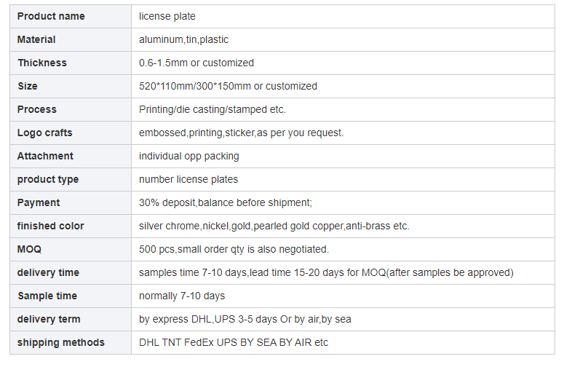Click the finished color row label
Screen dimensions: 588x367
(50, 226)
